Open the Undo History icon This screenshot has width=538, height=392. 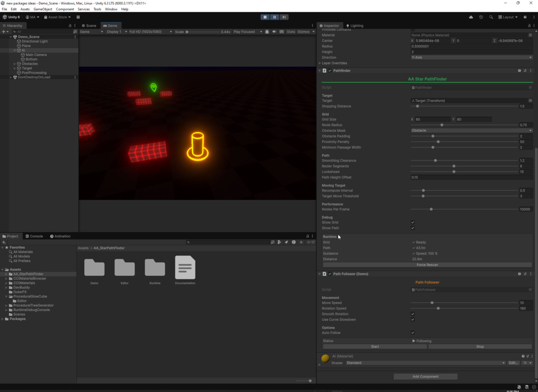coord(481,17)
